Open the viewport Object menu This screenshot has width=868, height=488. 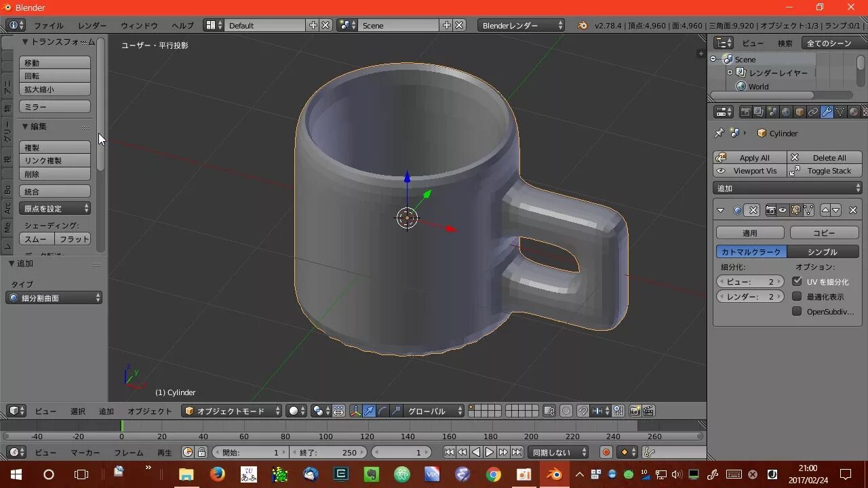[x=150, y=411]
